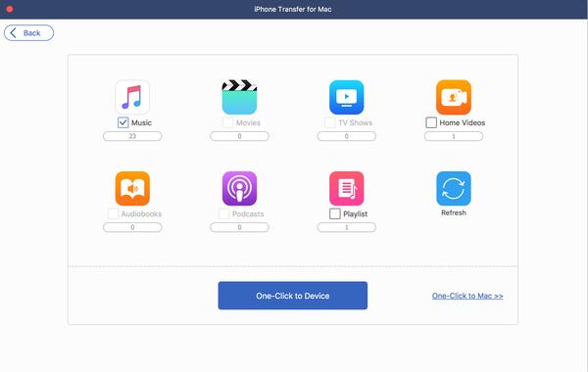Click the Playlist count field
588x372 pixels.
(347, 227)
